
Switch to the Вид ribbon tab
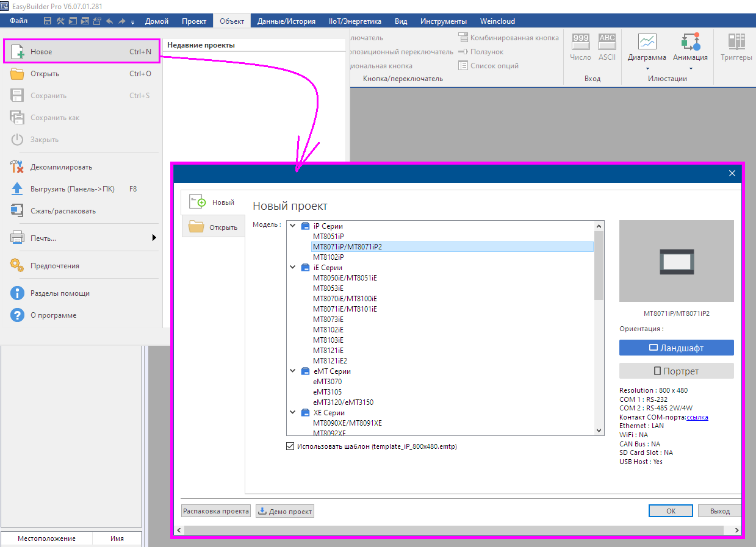tap(401, 21)
